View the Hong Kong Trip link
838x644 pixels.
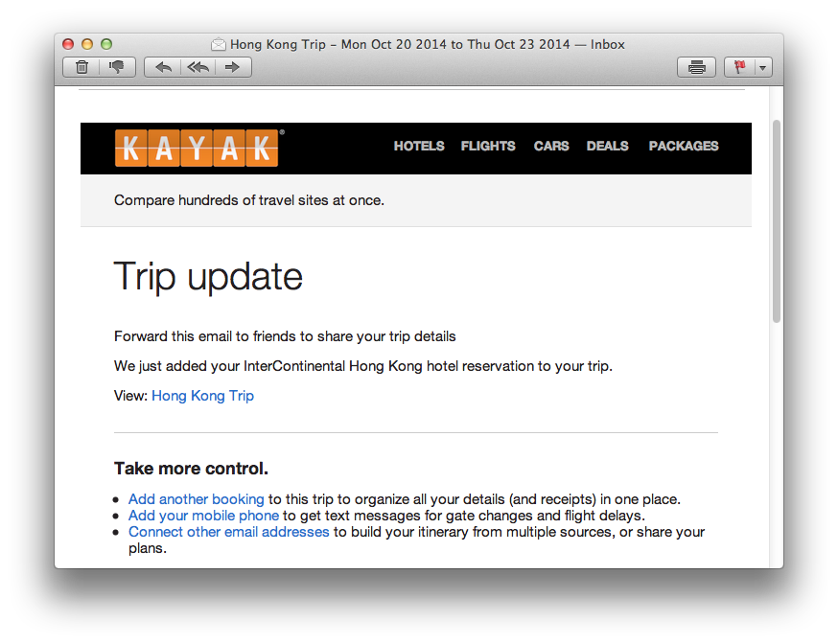coord(202,396)
